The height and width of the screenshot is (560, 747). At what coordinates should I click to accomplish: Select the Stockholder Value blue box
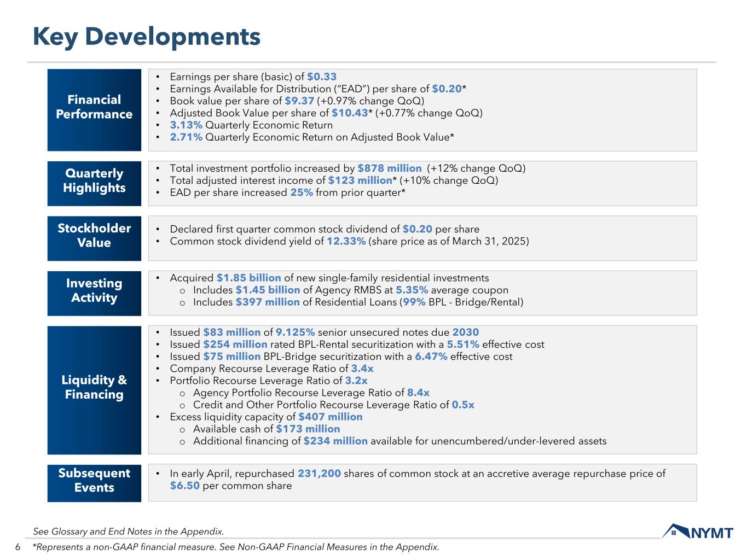94,236
